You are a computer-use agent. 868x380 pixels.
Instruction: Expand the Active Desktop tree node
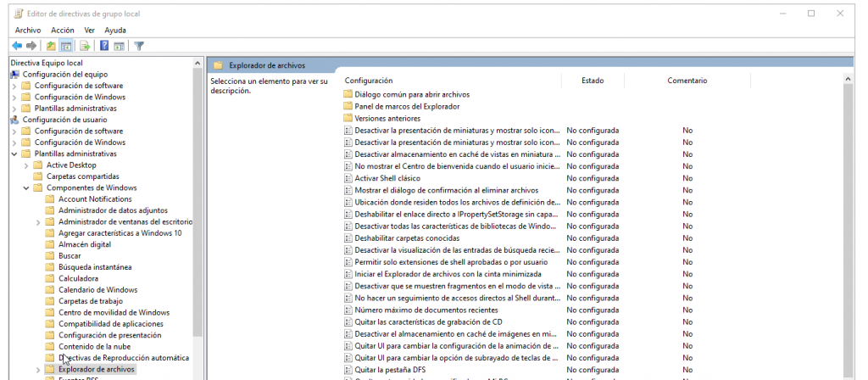26,165
